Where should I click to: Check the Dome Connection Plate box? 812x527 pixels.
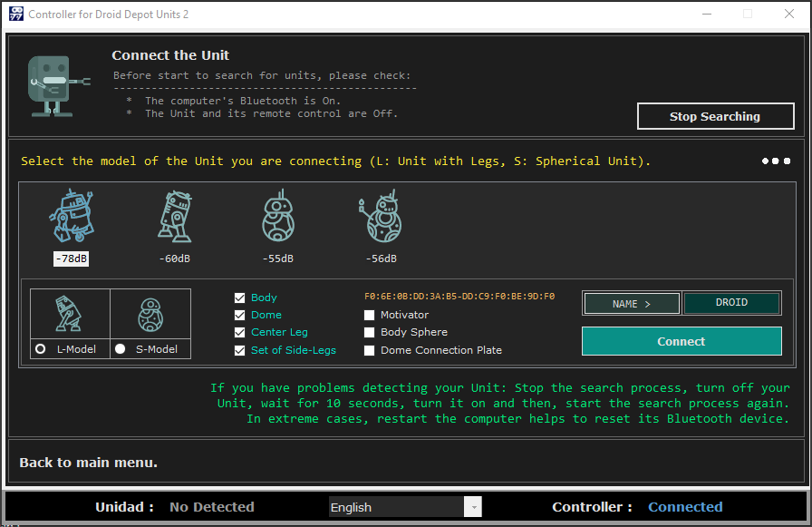369,350
